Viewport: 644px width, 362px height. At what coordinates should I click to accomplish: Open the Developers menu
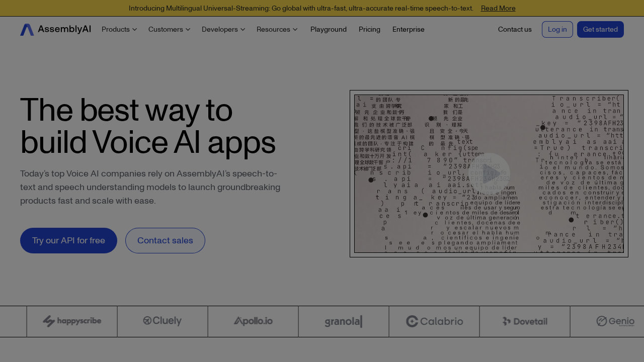(223, 29)
